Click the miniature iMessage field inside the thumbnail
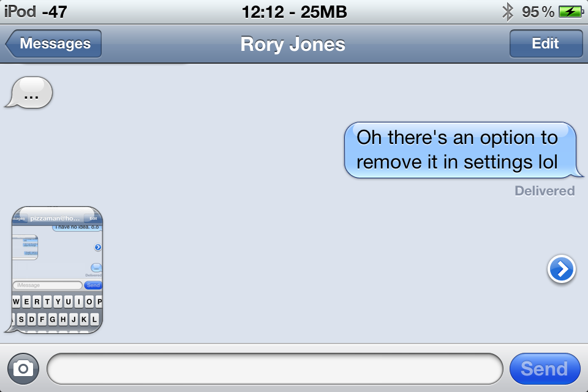Screen dimensions: 588x392 [x=48, y=285]
